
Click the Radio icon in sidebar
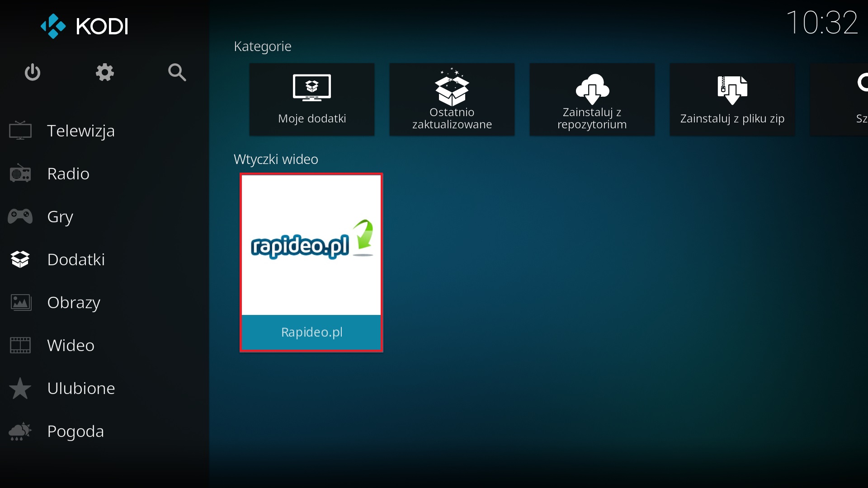[20, 173]
